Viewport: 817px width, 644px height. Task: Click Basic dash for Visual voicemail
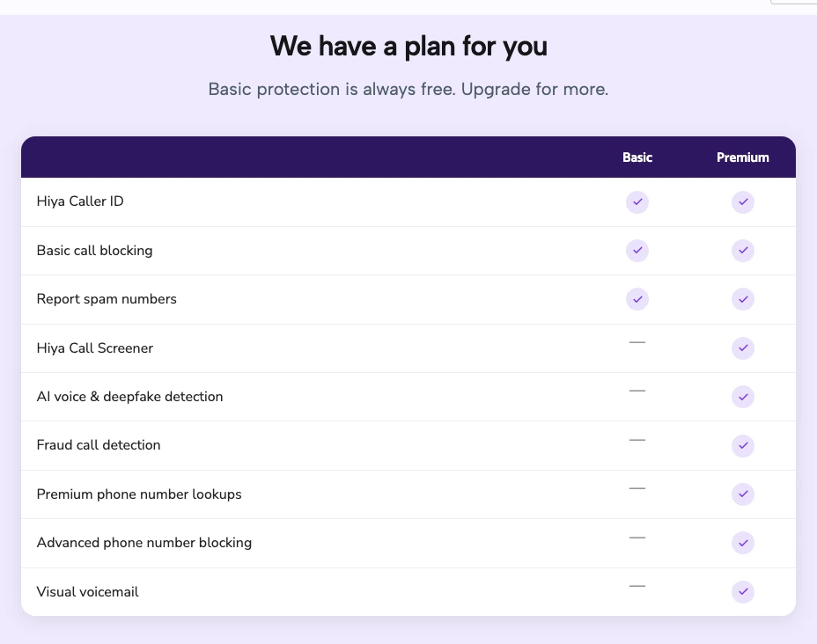pos(637,586)
